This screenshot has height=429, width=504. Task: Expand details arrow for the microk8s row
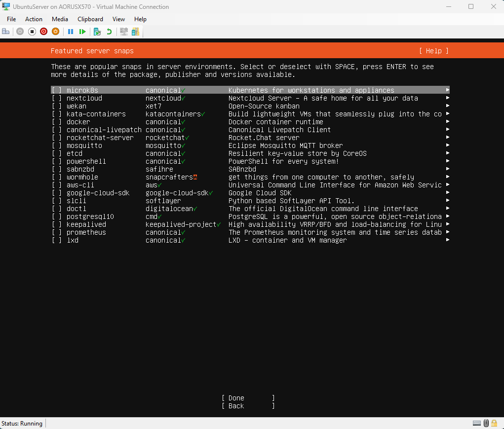point(447,90)
